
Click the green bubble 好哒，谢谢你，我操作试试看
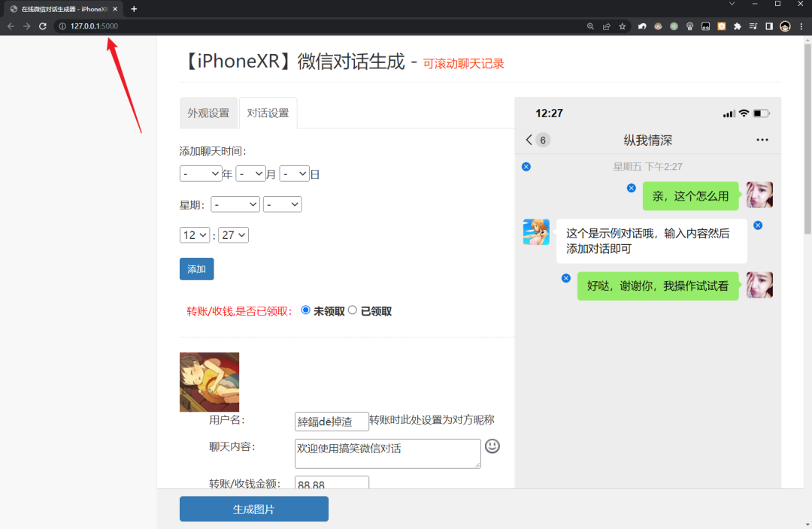(658, 286)
